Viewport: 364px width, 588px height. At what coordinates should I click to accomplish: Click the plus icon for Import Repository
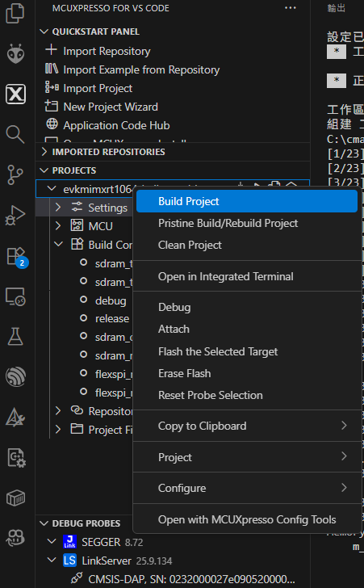[x=51, y=50]
